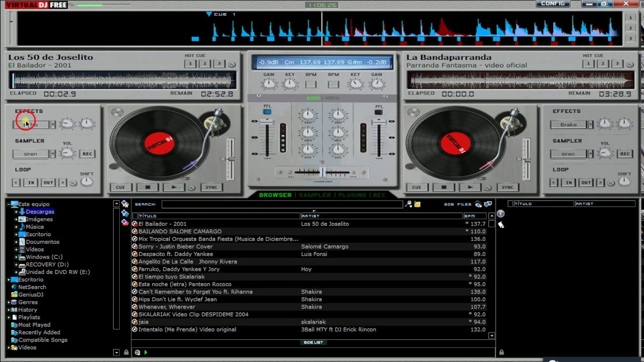Set loop IN on right deck
The height and width of the screenshot is (362, 644).
coord(569,183)
